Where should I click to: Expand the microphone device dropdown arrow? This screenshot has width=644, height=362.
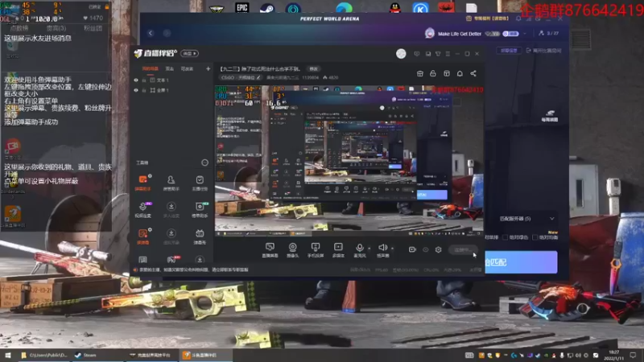tap(369, 249)
